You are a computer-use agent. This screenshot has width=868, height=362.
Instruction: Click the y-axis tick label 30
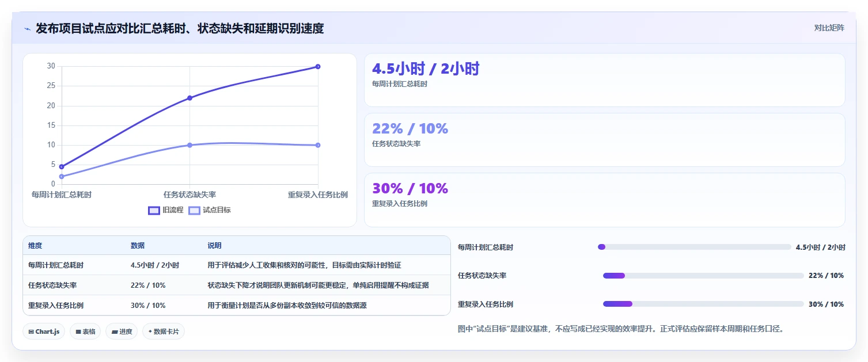(51, 66)
